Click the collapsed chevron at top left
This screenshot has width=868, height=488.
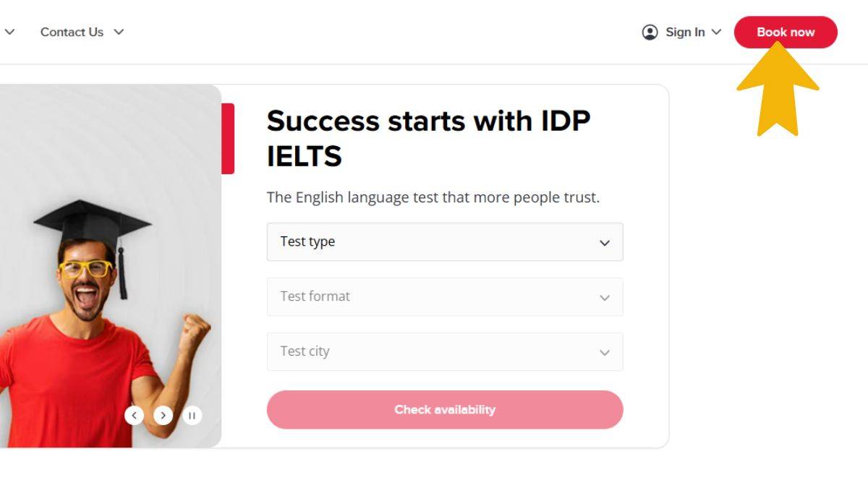9,32
